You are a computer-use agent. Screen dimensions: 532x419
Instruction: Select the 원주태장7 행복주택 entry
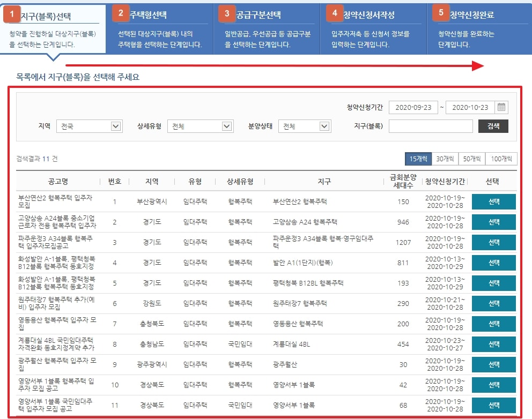click(x=495, y=303)
